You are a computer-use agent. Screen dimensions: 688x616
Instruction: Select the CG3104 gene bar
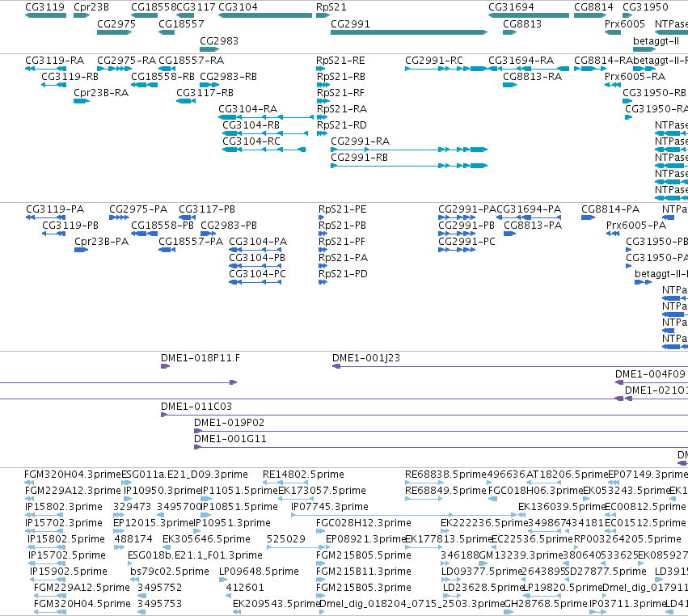coord(265,15)
